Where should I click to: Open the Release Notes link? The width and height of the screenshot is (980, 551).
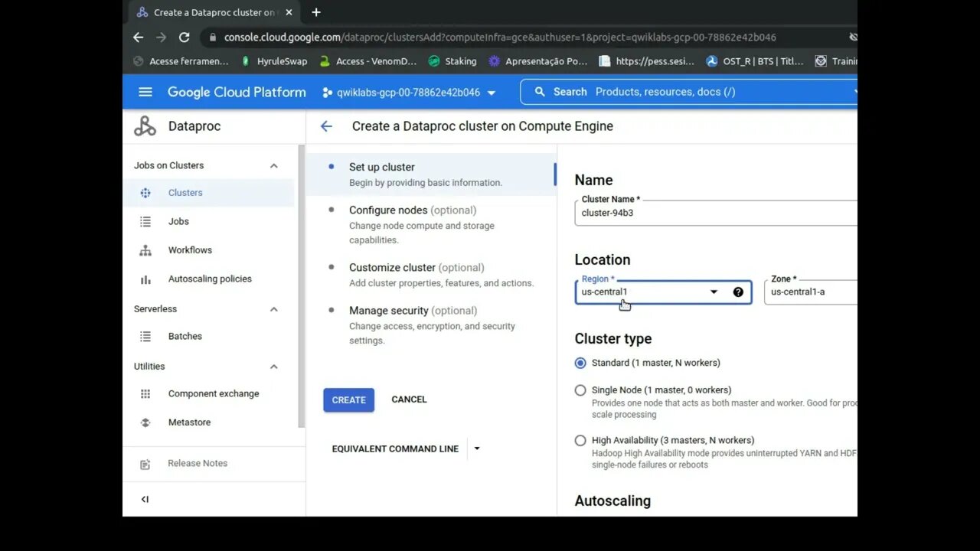(x=198, y=463)
